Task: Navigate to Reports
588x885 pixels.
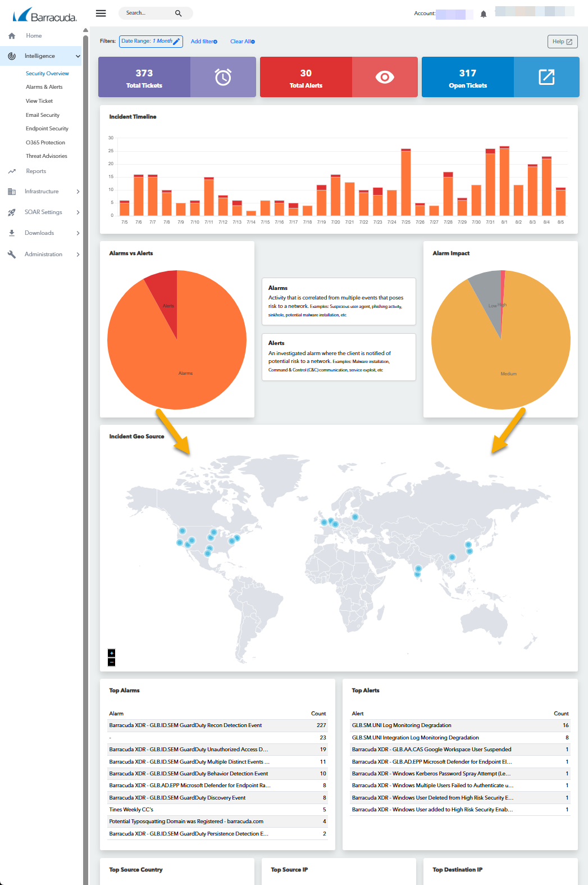Action: [36, 171]
